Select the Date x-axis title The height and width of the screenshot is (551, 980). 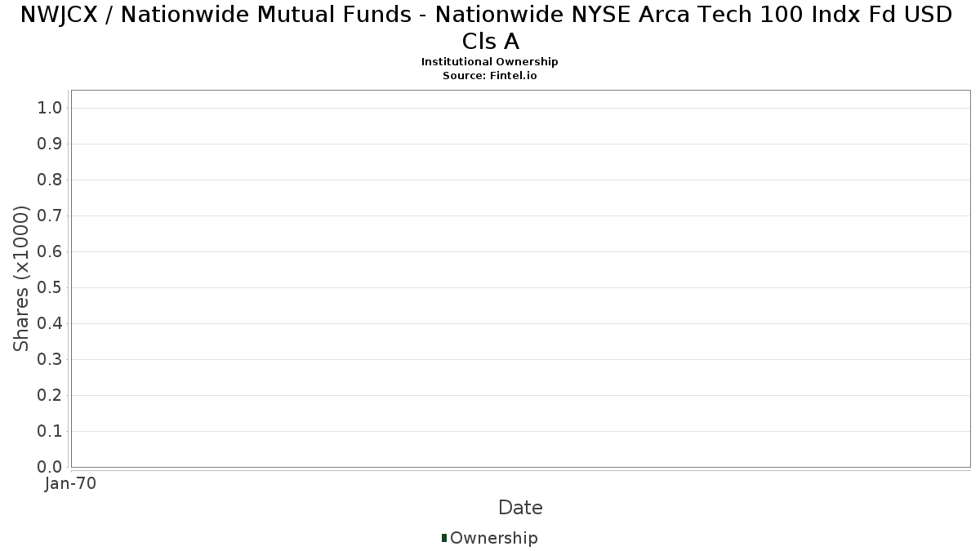coord(520,508)
